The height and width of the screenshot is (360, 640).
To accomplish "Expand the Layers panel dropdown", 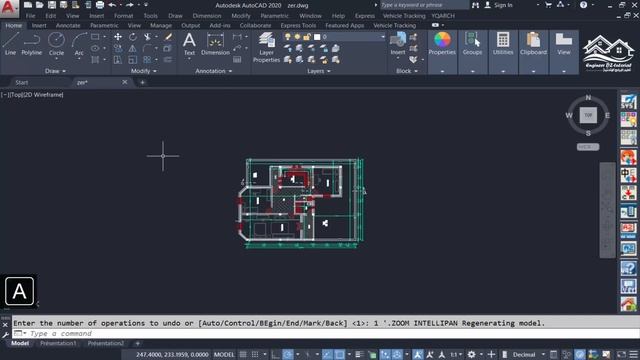I will 319,71.
